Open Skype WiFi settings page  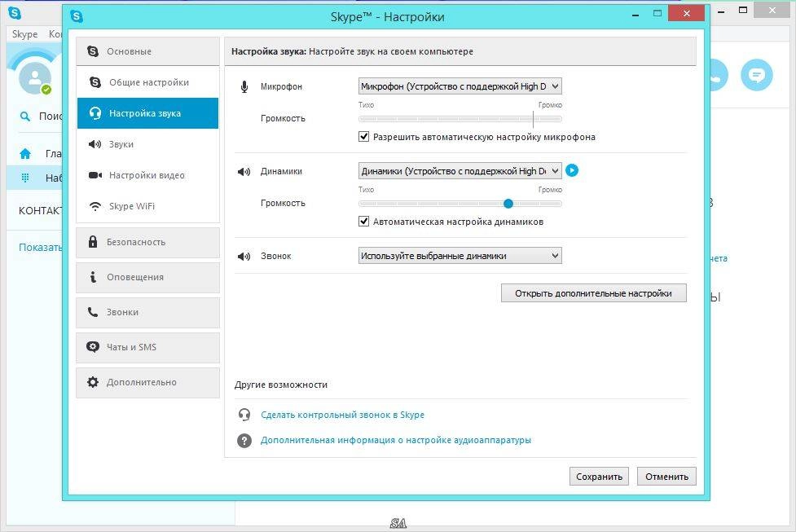point(147,206)
